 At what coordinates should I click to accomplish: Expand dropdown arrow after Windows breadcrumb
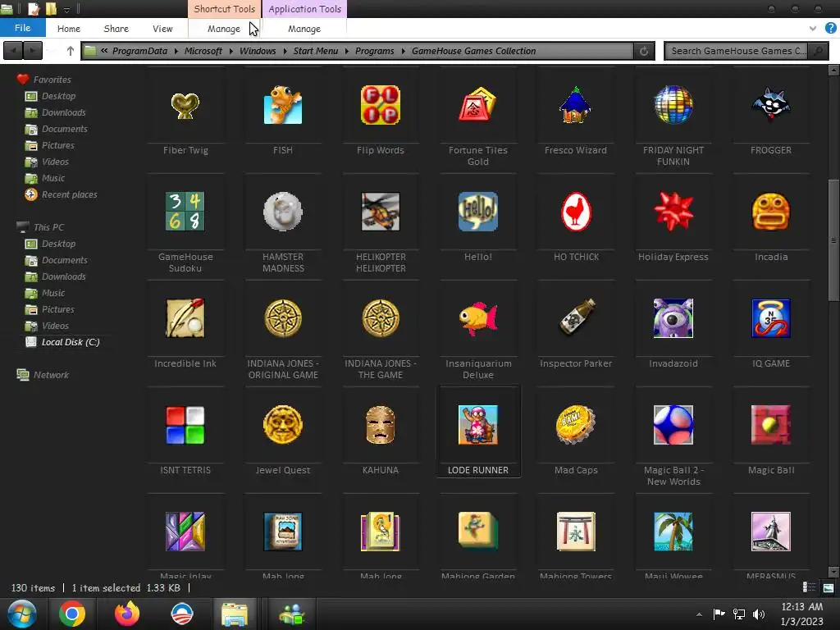coord(285,51)
